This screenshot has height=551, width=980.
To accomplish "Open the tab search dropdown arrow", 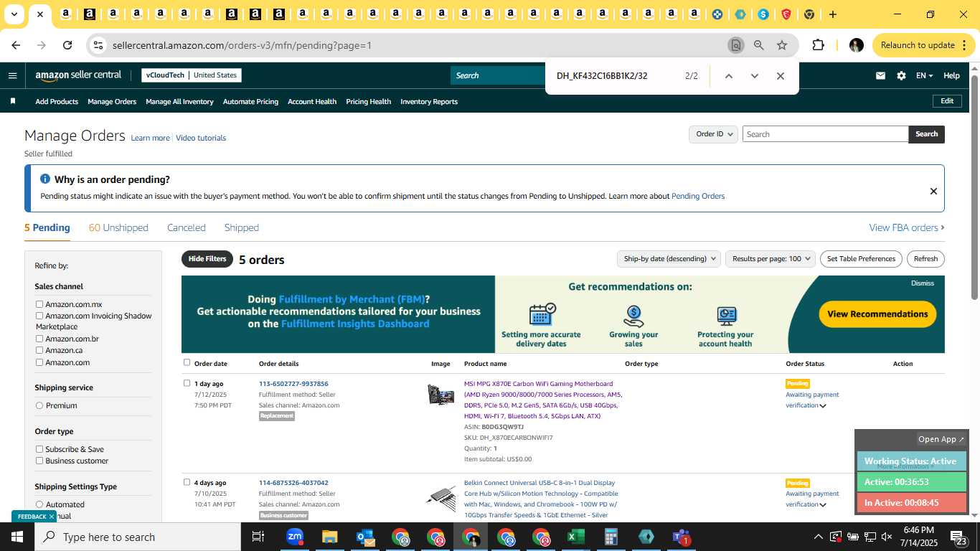I will 14,14.
